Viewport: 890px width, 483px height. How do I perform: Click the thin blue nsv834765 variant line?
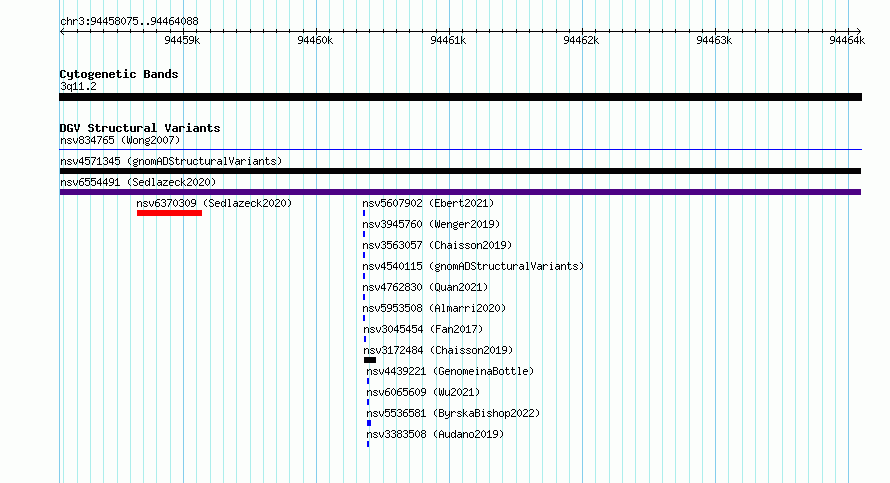click(460, 150)
